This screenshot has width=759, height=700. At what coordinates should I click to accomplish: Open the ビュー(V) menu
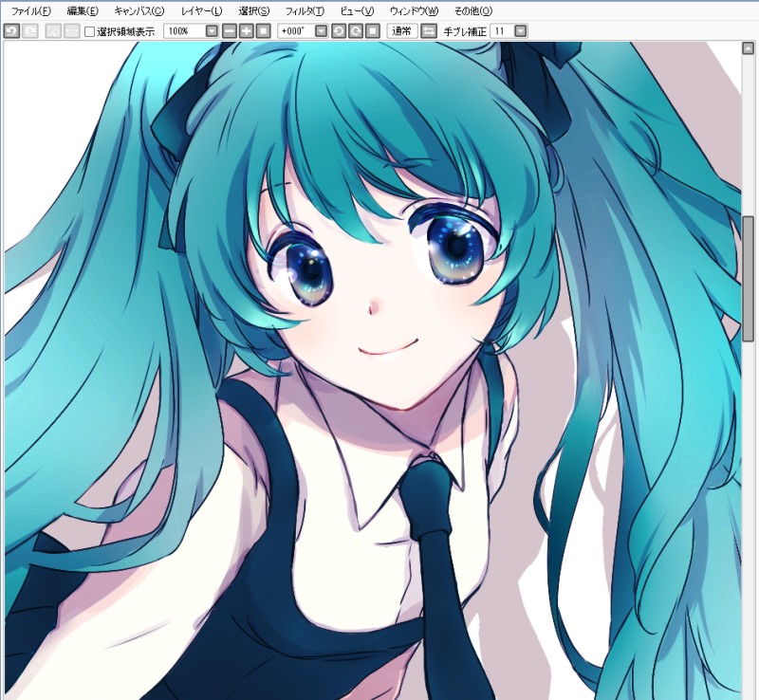[358, 11]
